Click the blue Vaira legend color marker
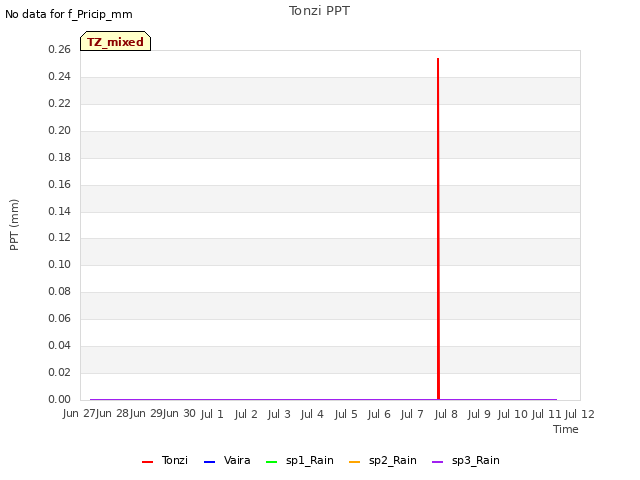This screenshot has height=480, width=640. (209, 462)
